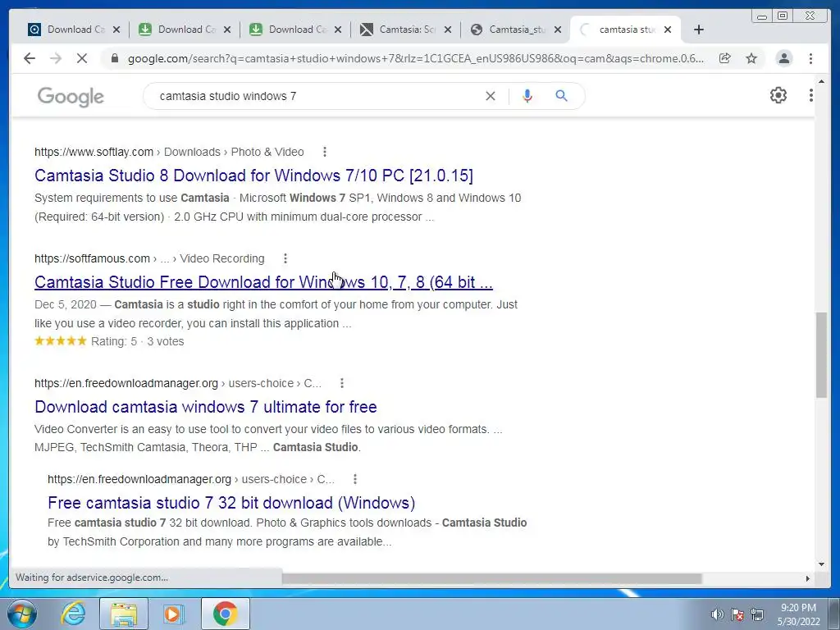Stop loading the page
840x630 pixels.
coord(82,58)
